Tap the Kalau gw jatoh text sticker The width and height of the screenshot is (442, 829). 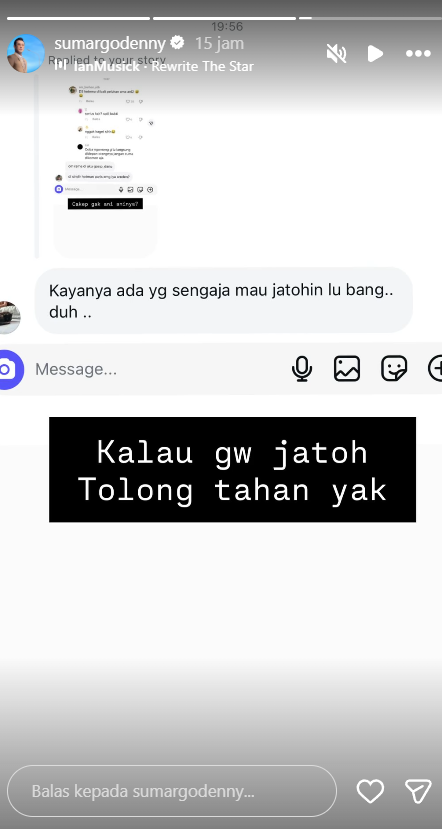click(232, 469)
